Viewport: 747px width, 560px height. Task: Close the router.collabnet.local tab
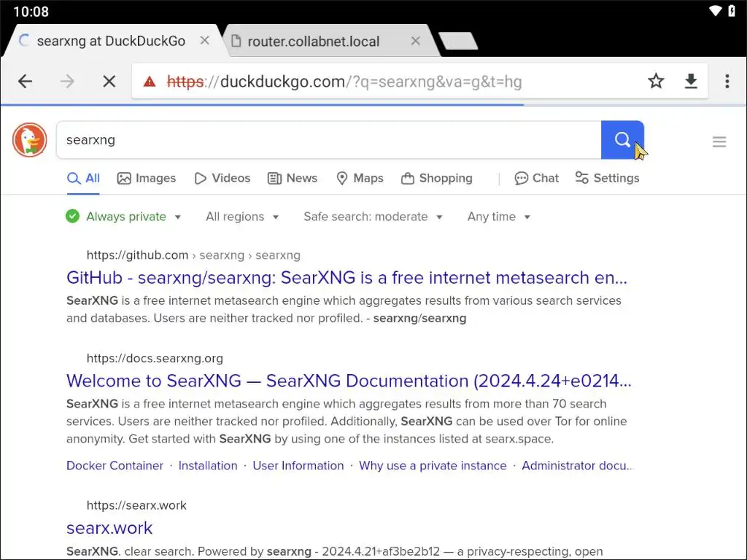[x=415, y=41]
